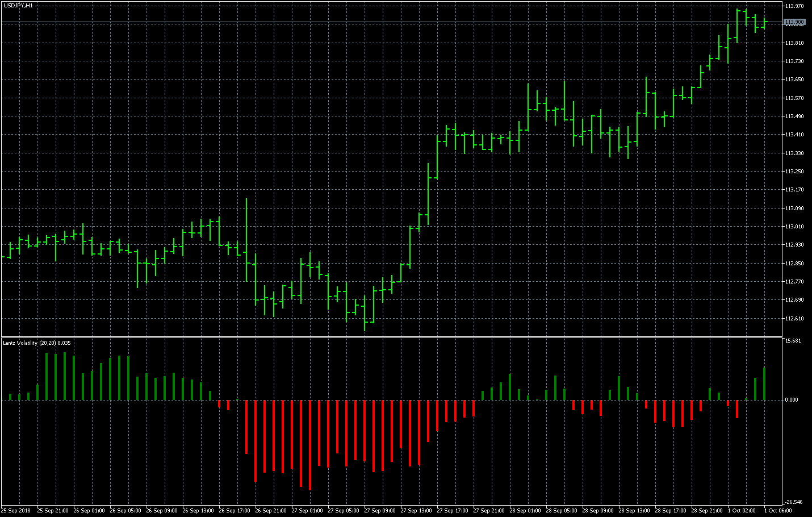Click the 28 Sep 09:00 time label
The height and width of the screenshot is (517, 812).
point(598,511)
